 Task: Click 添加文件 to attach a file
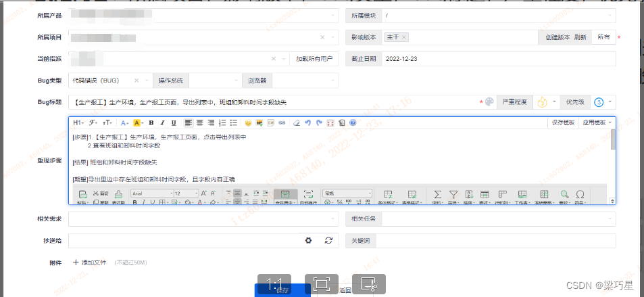[x=89, y=262]
